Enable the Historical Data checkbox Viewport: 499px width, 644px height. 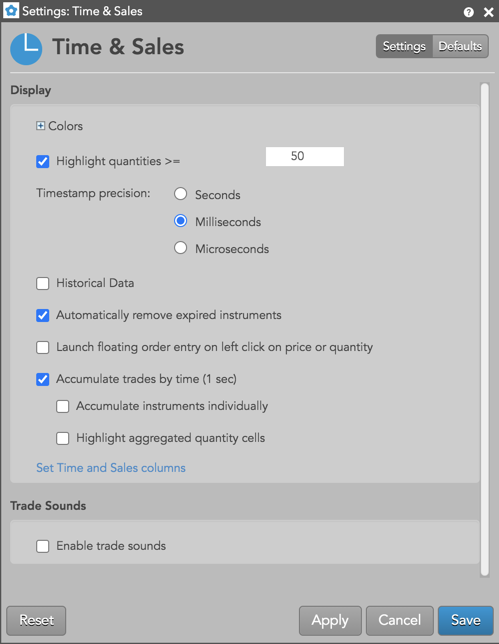43,283
